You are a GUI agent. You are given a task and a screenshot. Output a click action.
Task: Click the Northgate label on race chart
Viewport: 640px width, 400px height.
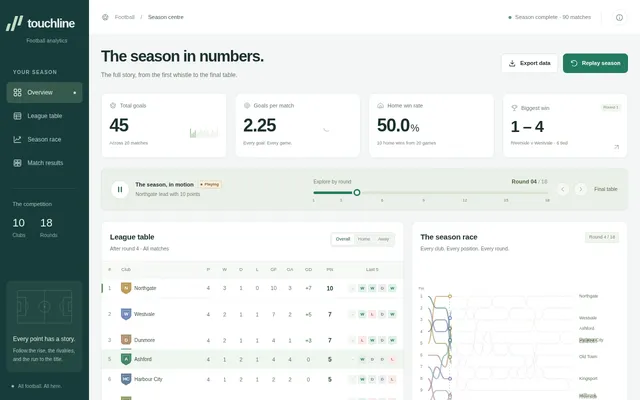pos(588,296)
